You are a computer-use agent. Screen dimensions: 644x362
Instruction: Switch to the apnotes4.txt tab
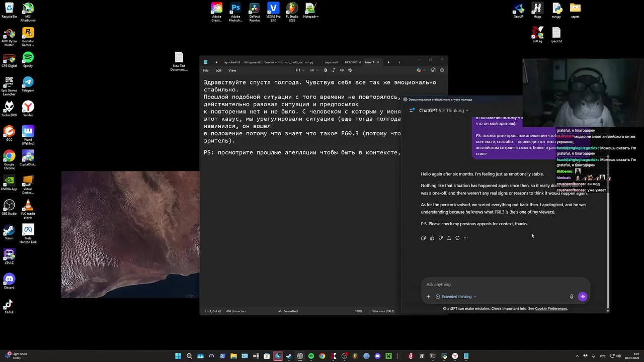click(232, 62)
